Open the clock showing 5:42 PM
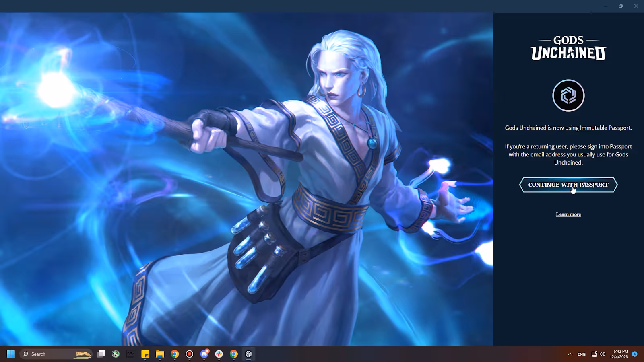 pos(619,354)
